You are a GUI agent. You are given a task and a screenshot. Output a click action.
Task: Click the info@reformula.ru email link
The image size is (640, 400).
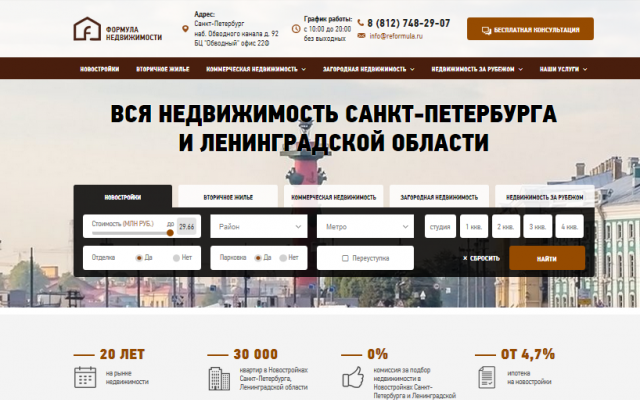396,36
